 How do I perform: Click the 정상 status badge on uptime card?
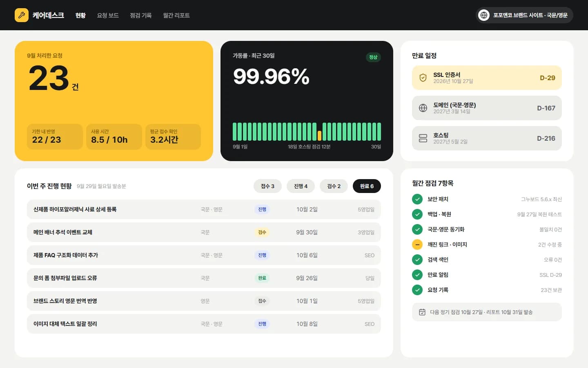373,57
